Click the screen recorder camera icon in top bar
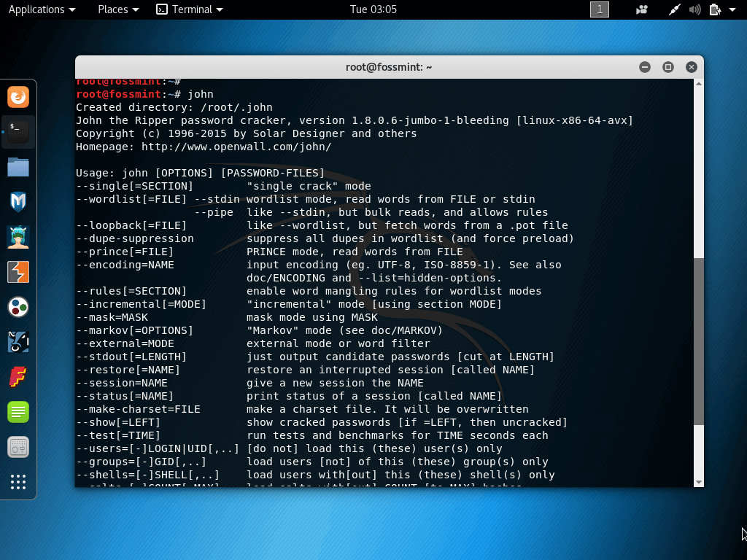 click(x=642, y=9)
